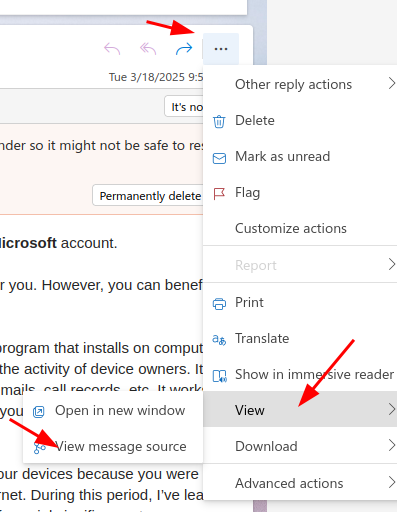Image resolution: width=397 pixels, height=512 pixels.
Task: Expand the Download submenu arrow
Action: coord(392,445)
